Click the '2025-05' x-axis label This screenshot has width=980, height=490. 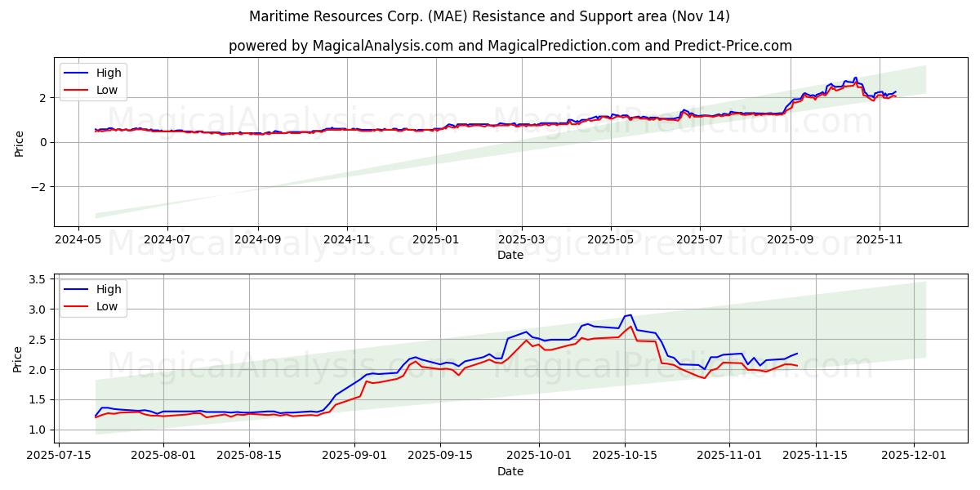point(611,241)
